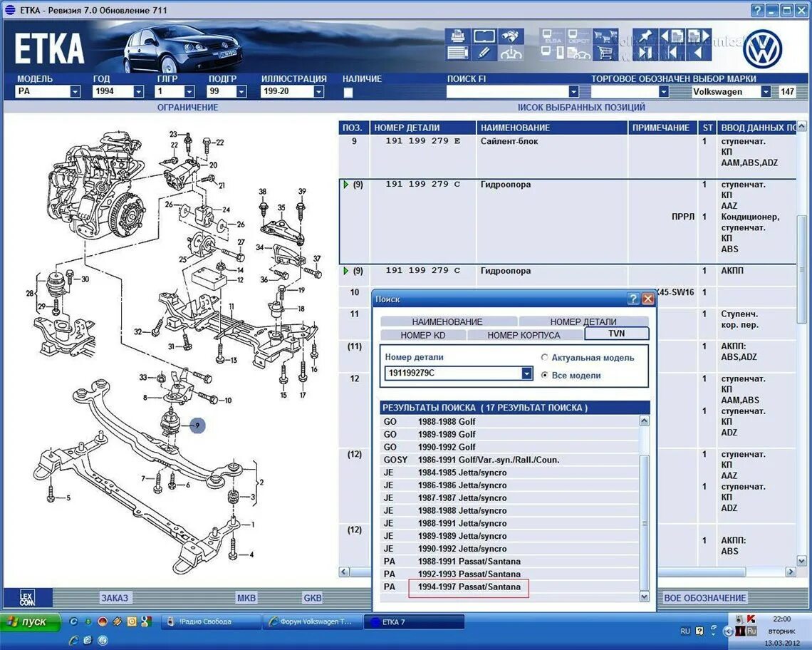Go to previous illustration page icon
This screenshot has width=812, height=650.
click(x=672, y=37)
